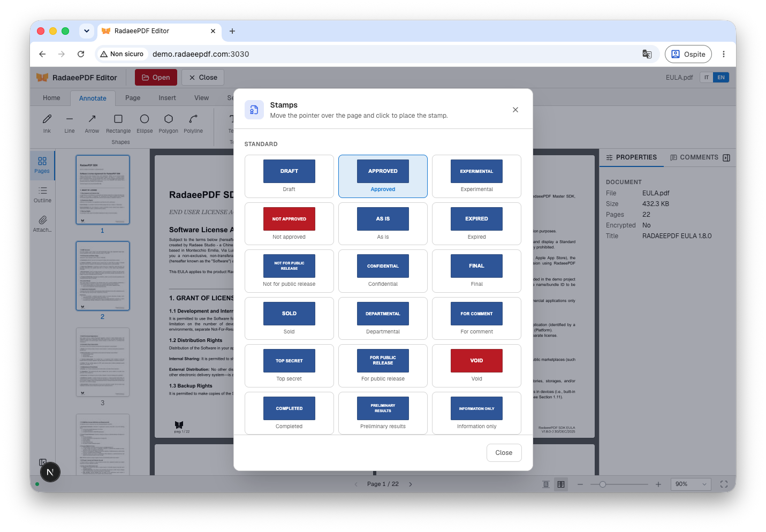Switch language to IT
Screen dimensions: 766x532
click(x=707, y=78)
